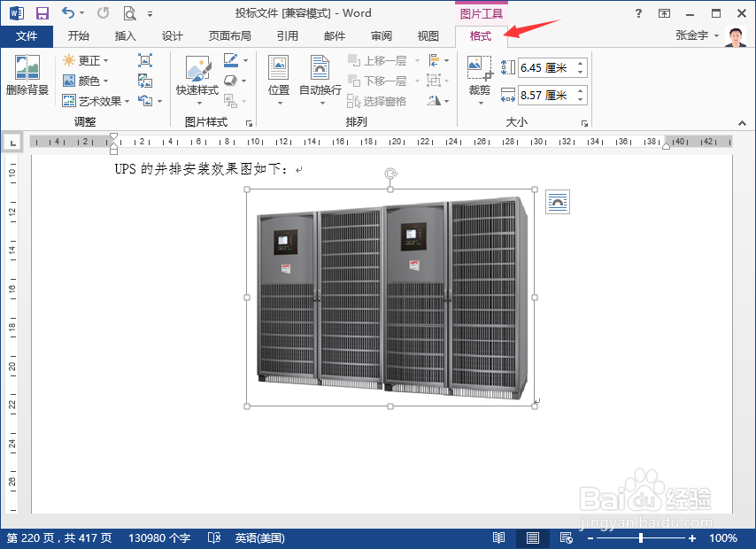Image resolution: width=756 pixels, height=549 pixels.
Task: Expand the Quick Access Toolbar customize arrow
Action: pos(150,12)
